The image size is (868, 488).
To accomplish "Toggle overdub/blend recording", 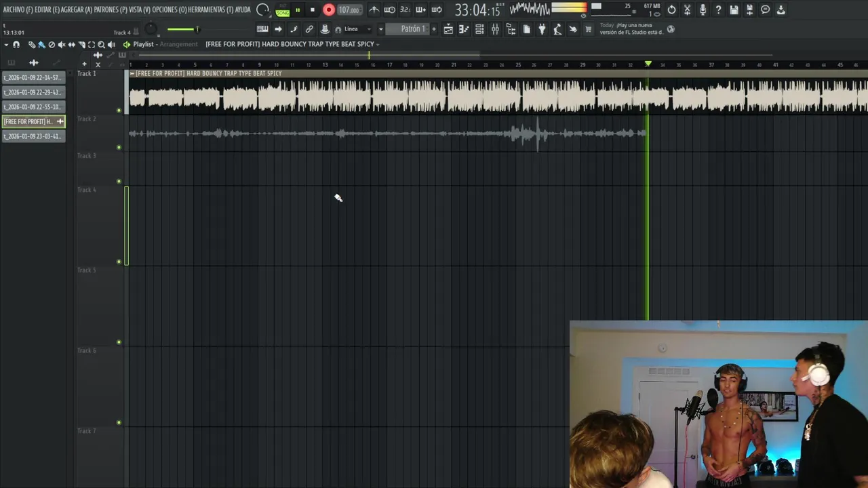I will click(x=420, y=10).
